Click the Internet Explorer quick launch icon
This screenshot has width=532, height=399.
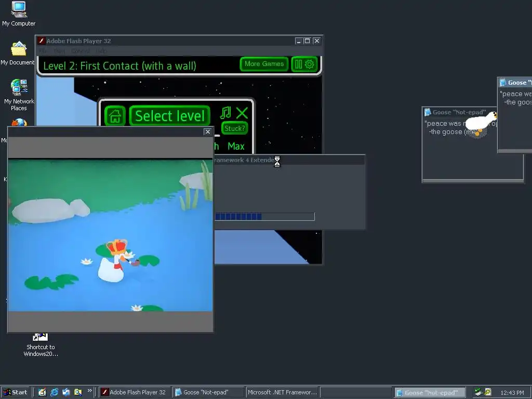(54, 392)
